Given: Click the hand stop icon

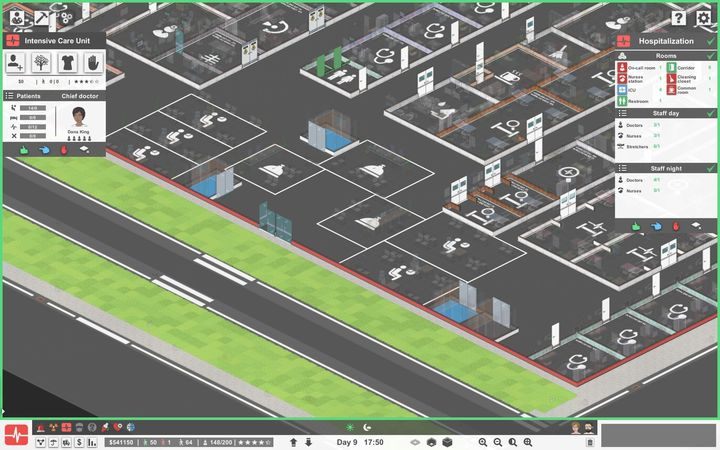Looking at the screenshot, I should 91,62.
